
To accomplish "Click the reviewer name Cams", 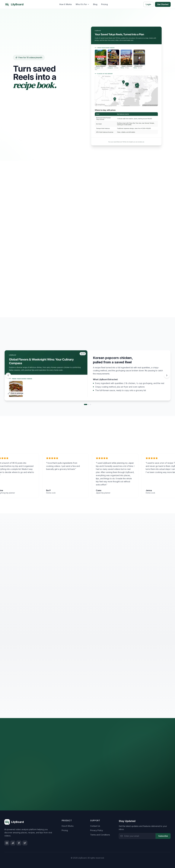I will [x=98, y=490].
